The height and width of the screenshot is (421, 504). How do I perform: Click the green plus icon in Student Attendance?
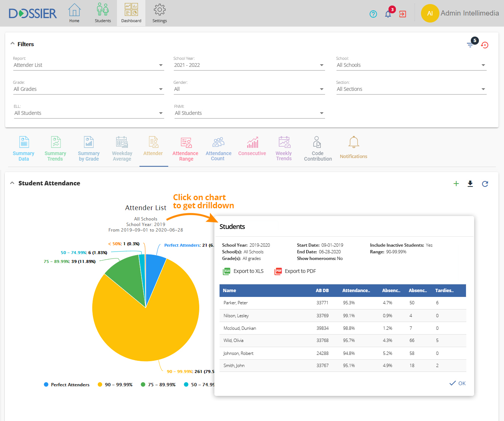[x=456, y=184]
